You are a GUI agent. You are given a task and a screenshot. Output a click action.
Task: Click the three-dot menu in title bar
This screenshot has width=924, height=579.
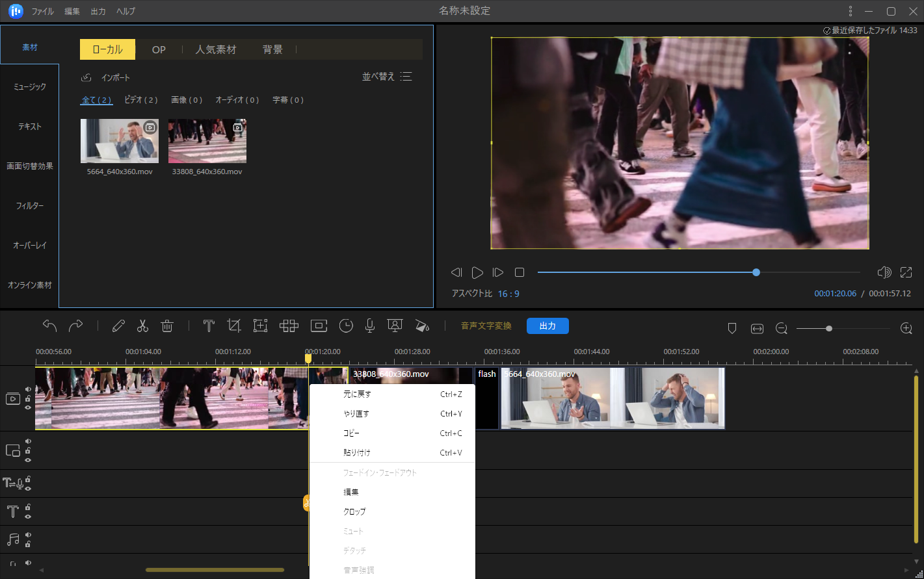(851, 11)
